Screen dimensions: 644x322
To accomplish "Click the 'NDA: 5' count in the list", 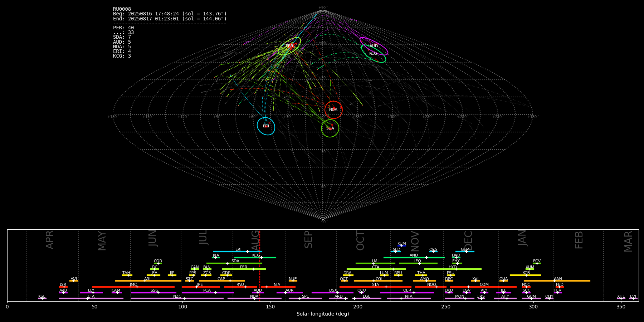I will point(122,47).
